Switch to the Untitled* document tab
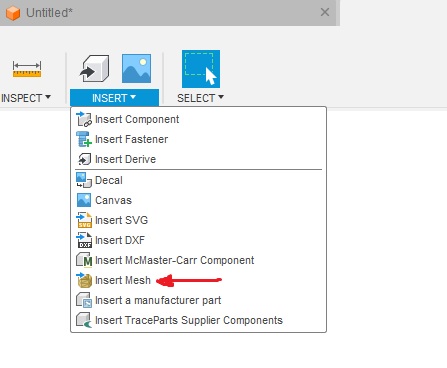 click(x=49, y=13)
